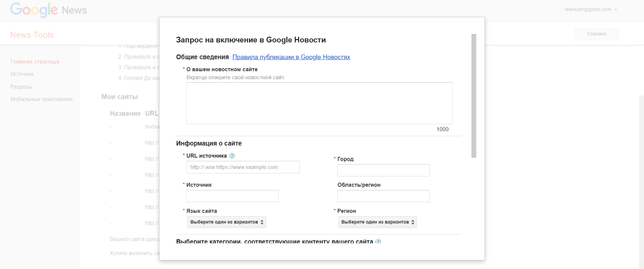Select Главная страница in the sidebar

35,62
